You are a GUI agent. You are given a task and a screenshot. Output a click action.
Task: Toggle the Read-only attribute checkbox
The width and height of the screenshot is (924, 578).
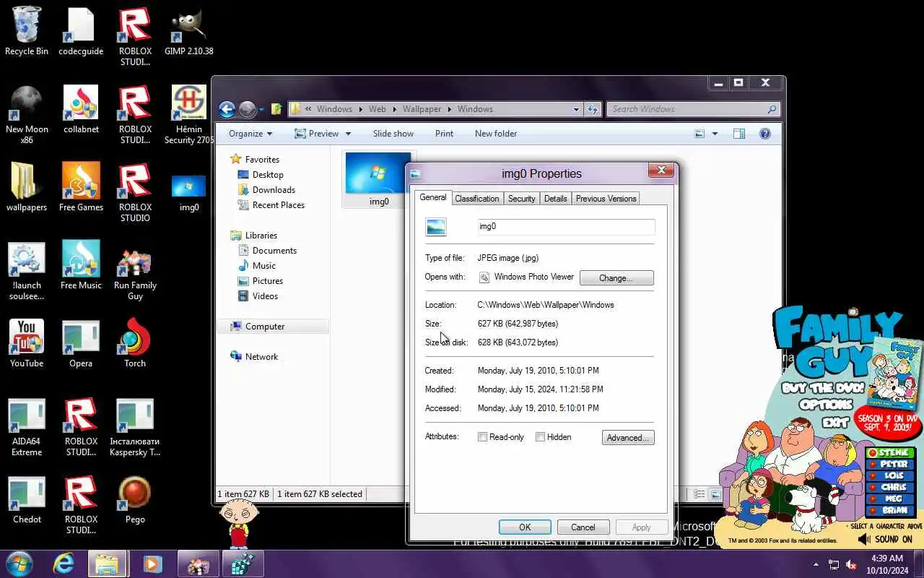coord(483,437)
